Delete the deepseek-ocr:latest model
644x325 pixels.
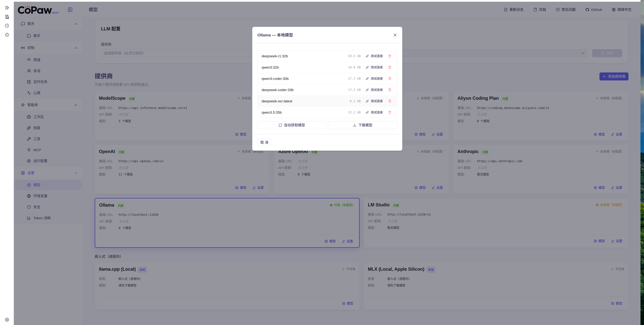[390, 101]
